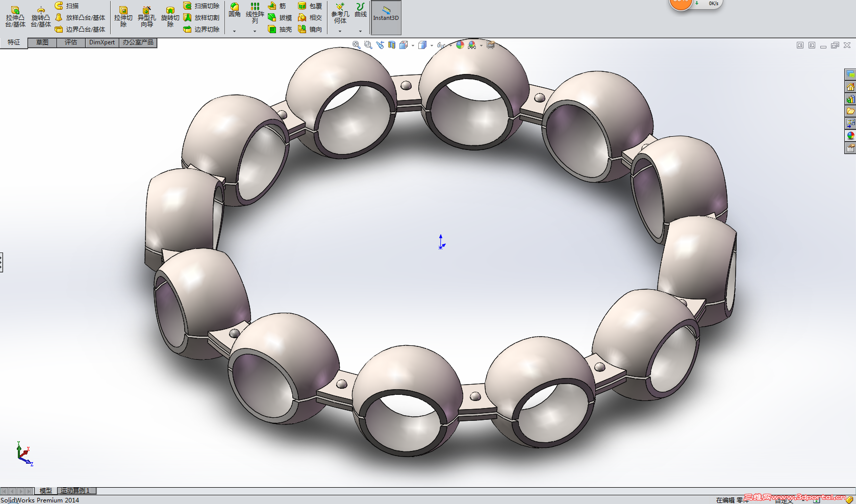Switch to the 草图 sketch tab
The height and width of the screenshot is (504, 856).
coord(42,42)
